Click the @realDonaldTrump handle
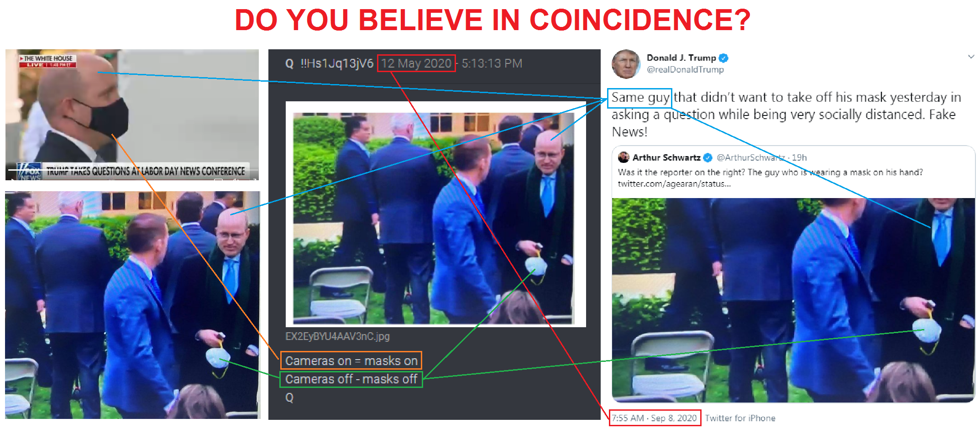980x434 pixels. tap(685, 70)
